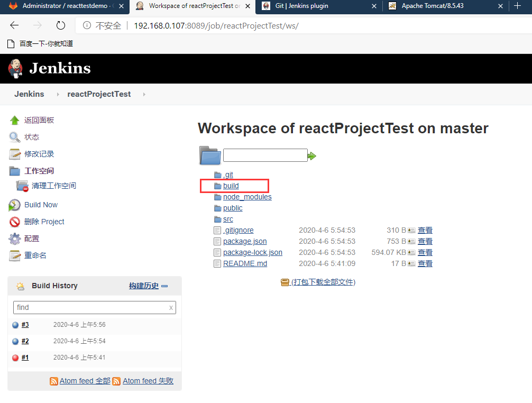Click the red status ball of build #1
The height and width of the screenshot is (403, 532).
click(x=15, y=358)
